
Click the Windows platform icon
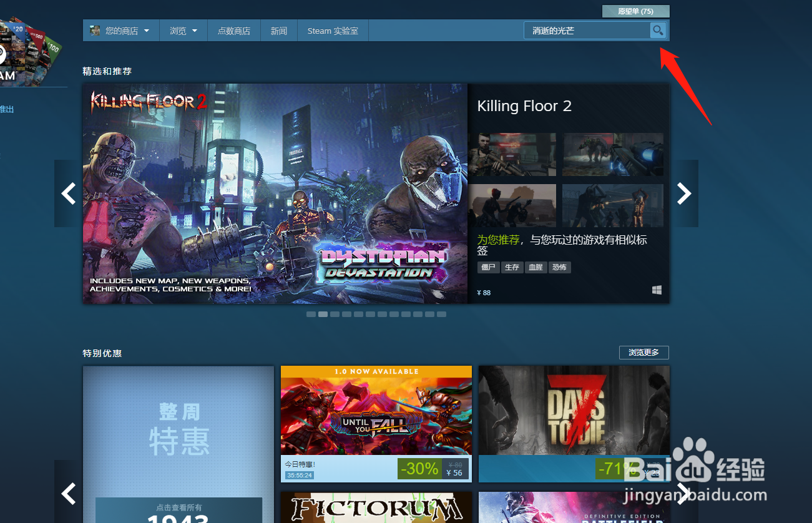click(657, 290)
